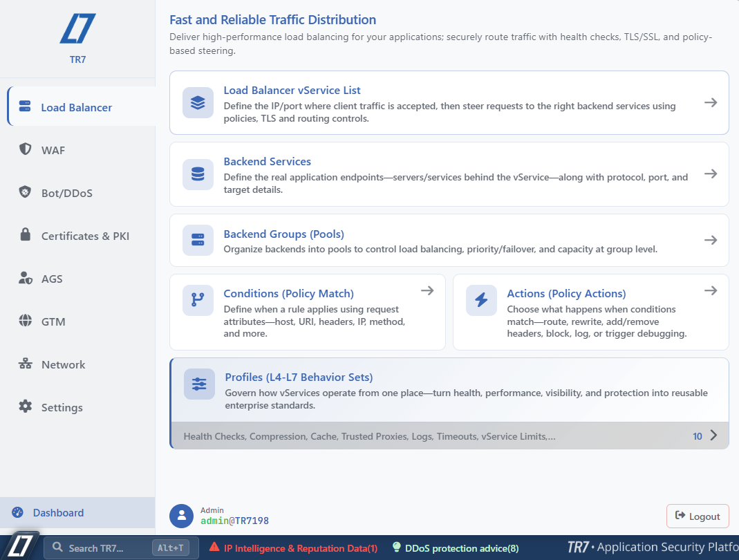Click the admin@TR7198 username

235,521
